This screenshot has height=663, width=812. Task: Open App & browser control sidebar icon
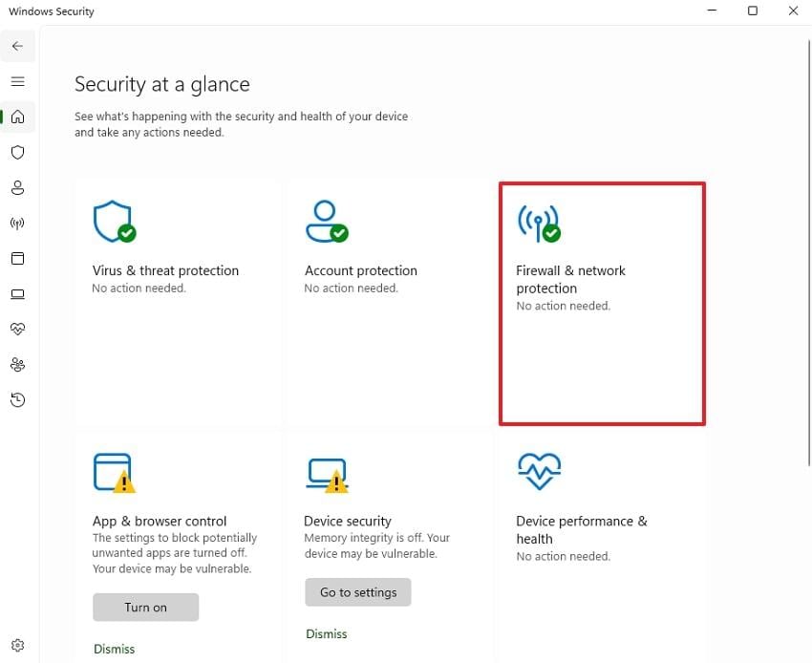tap(17, 259)
